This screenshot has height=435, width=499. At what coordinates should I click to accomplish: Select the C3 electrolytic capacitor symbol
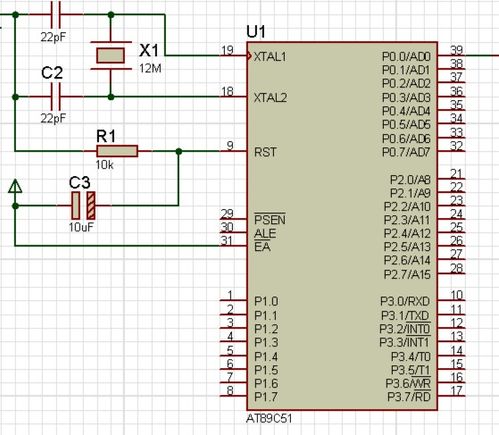click(x=83, y=205)
